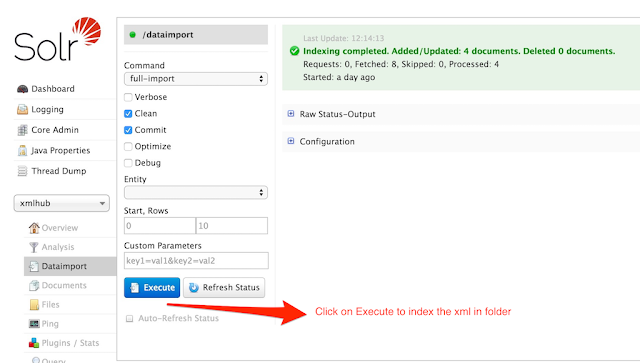Click the Thread Dump list icon
The image size is (640, 363).
coord(22,171)
